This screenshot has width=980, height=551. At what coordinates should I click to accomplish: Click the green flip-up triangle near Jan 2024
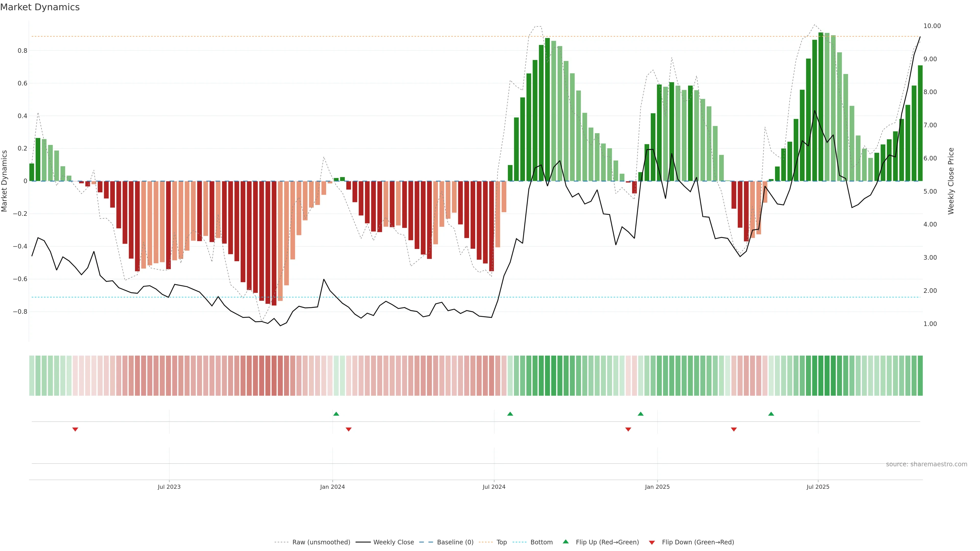click(336, 414)
